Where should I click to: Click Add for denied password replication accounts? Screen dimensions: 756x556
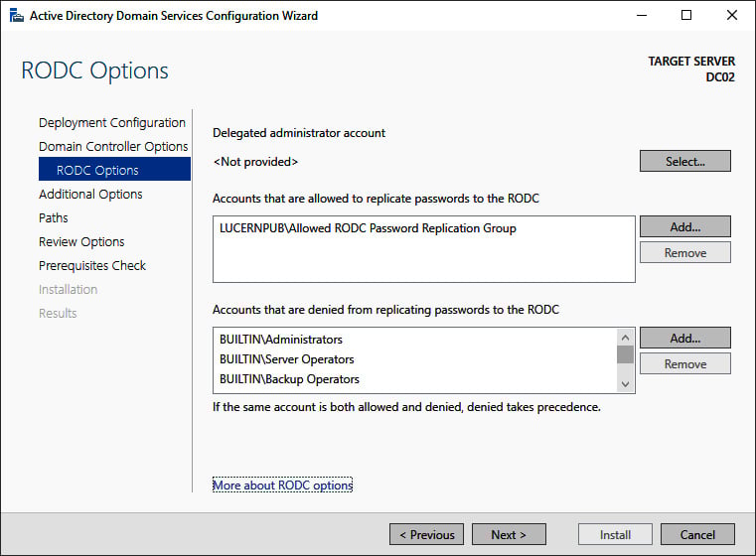(685, 338)
